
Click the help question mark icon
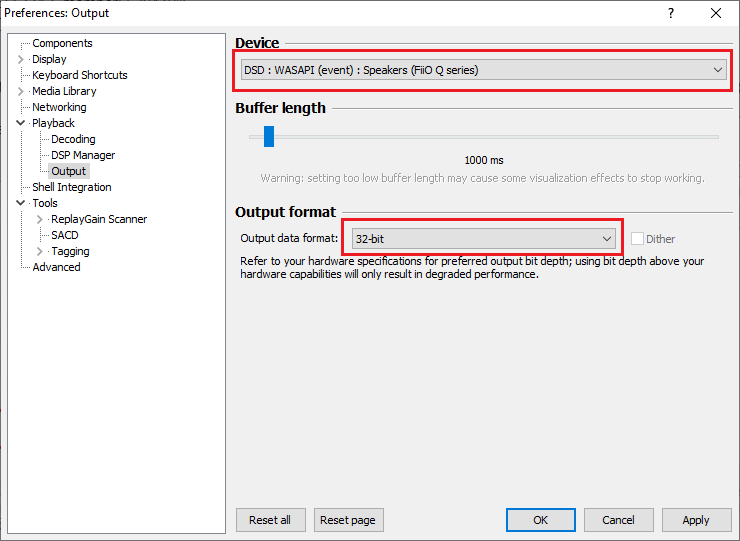click(670, 13)
